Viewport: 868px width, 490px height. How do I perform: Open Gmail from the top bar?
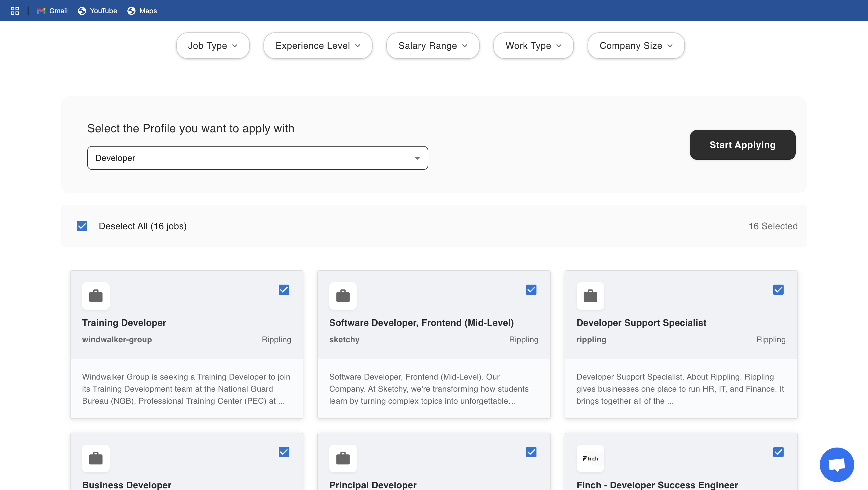(x=52, y=10)
